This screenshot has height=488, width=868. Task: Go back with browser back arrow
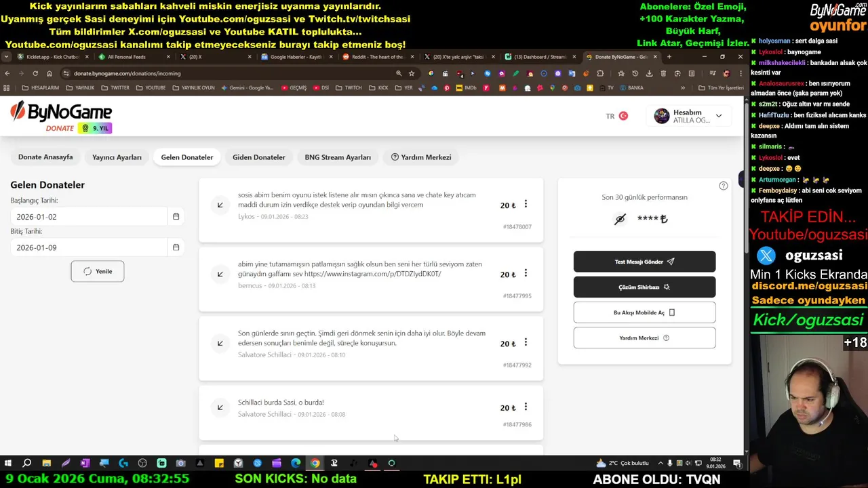[x=7, y=73]
